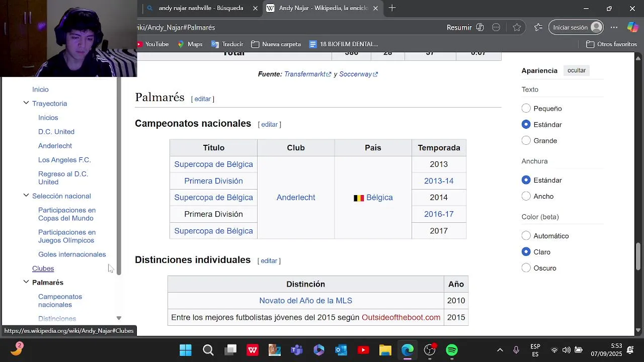Open the Favorites list icon
The width and height of the screenshot is (644, 362).
538,28
